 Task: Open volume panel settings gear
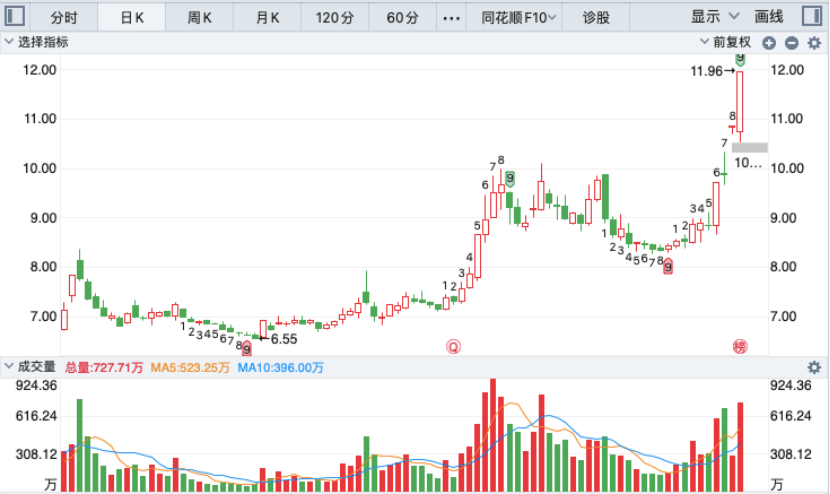coord(814,367)
